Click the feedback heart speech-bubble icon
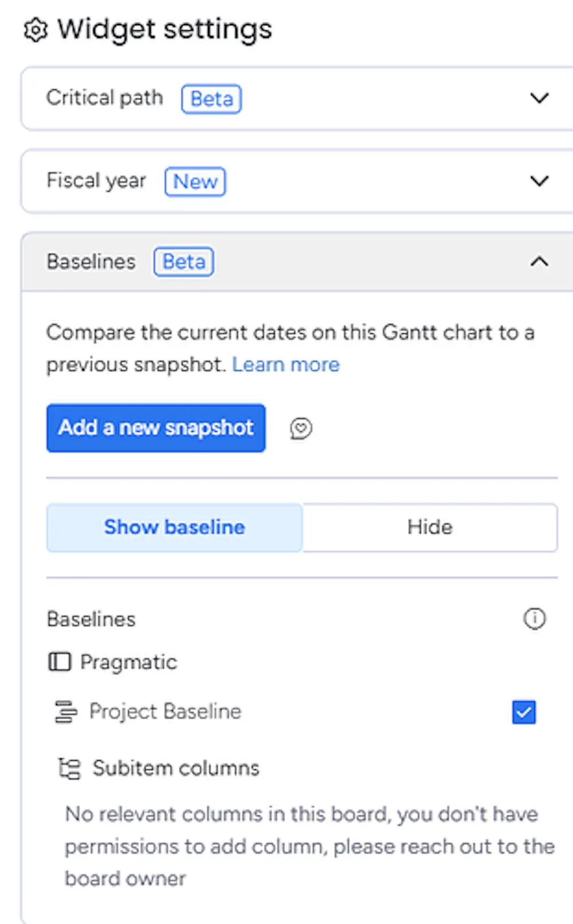The width and height of the screenshot is (573, 924). tap(301, 428)
